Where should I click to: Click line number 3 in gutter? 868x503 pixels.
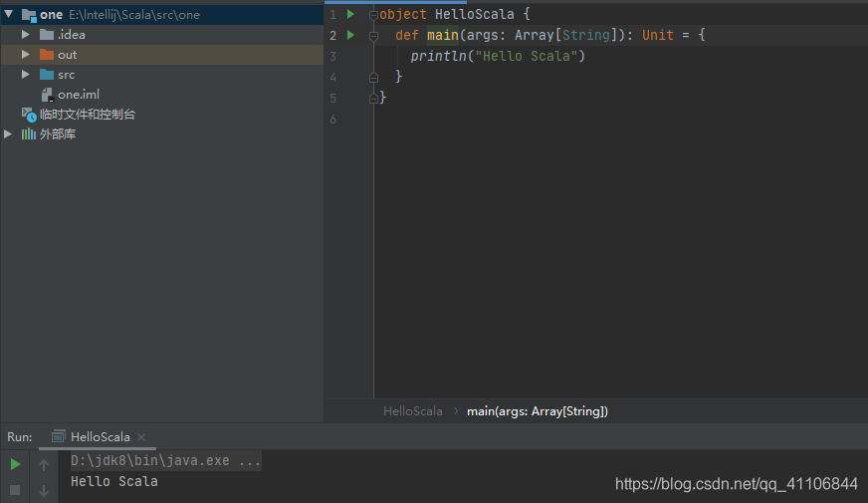pos(332,56)
